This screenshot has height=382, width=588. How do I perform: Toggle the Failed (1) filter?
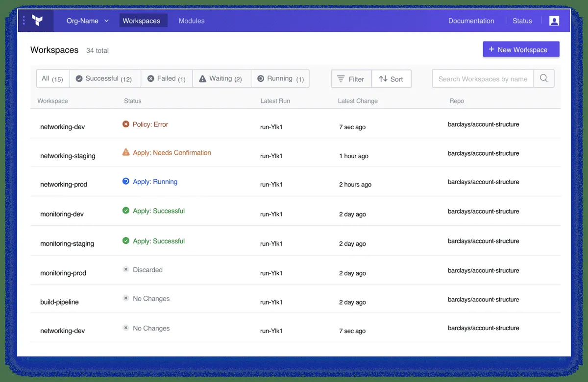(x=167, y=78)
